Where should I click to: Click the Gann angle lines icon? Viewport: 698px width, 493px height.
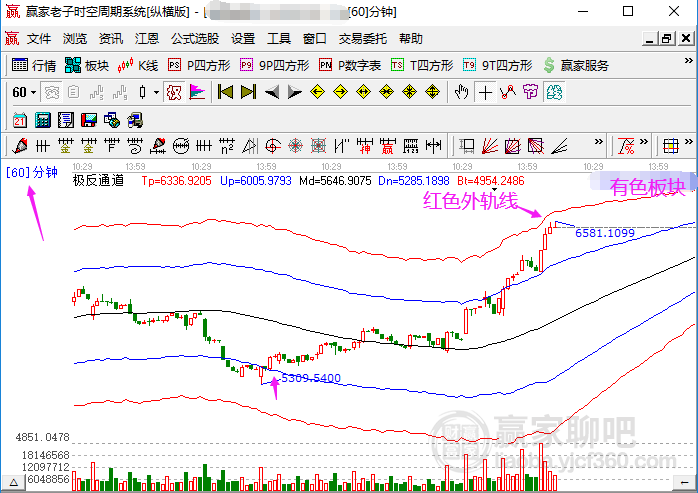[x=559, y=146]
